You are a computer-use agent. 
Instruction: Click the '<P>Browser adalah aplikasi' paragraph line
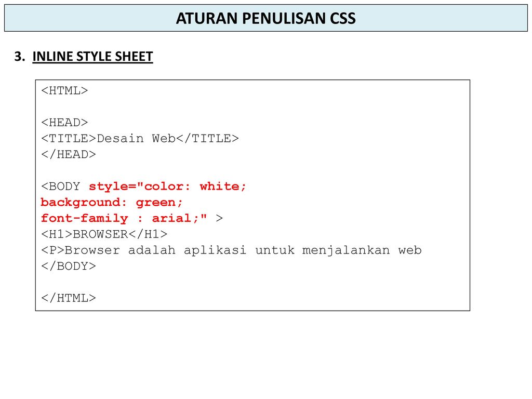(231, 250)
